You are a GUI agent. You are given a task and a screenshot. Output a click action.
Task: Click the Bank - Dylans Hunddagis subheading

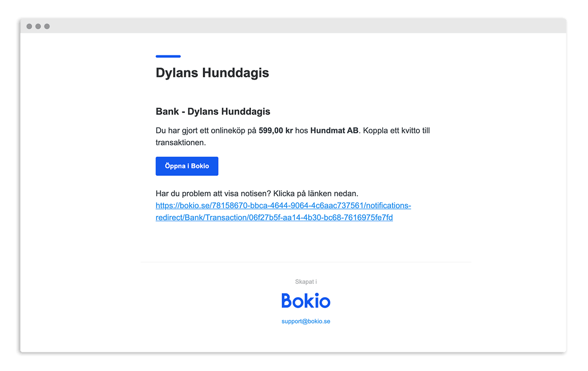point(213,112)
